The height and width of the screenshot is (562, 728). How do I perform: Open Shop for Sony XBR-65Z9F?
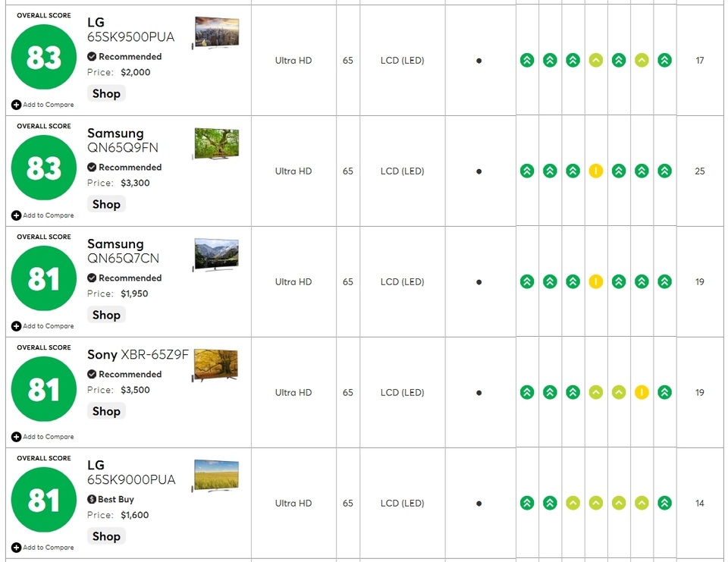(106, 411)
